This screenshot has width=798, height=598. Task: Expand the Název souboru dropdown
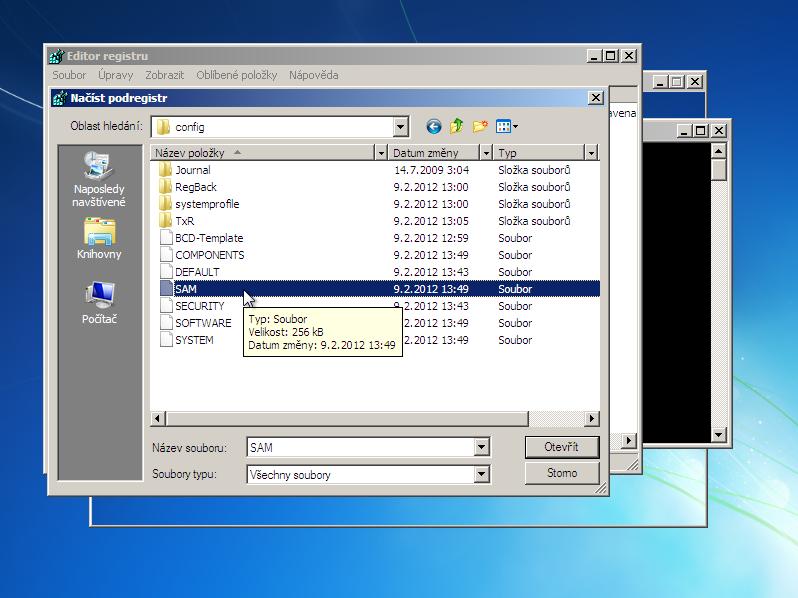pyautogui.click(x=482, y=448)
